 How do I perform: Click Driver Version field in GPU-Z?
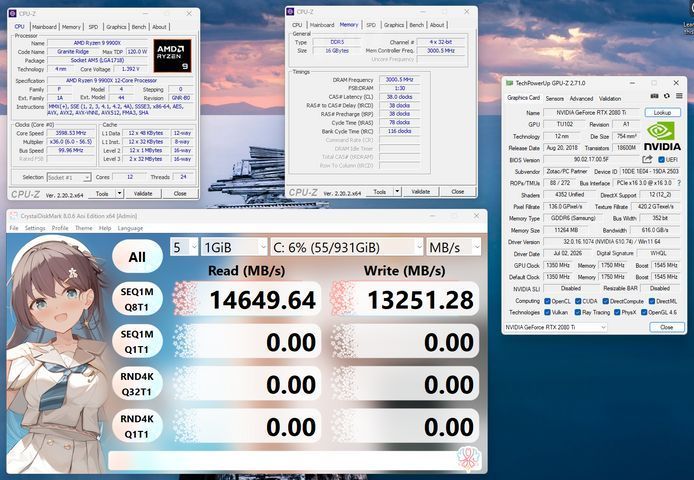pyautogui.click(x=611, y=242)
